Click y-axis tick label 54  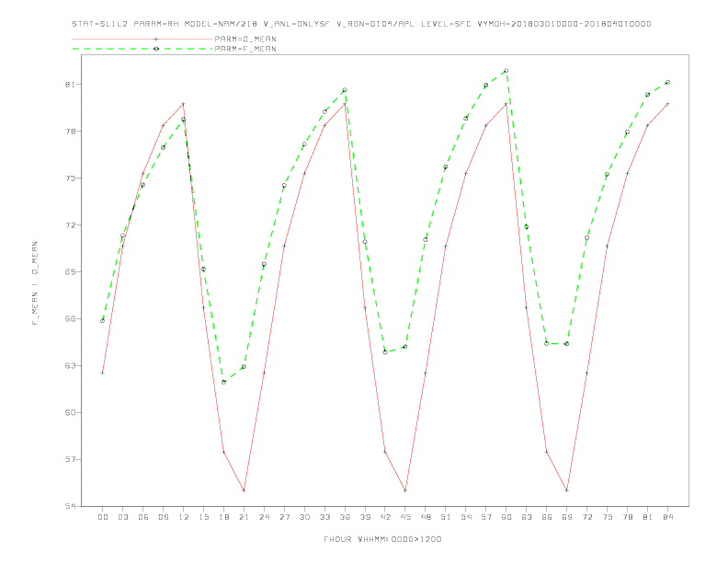point(71,506)
